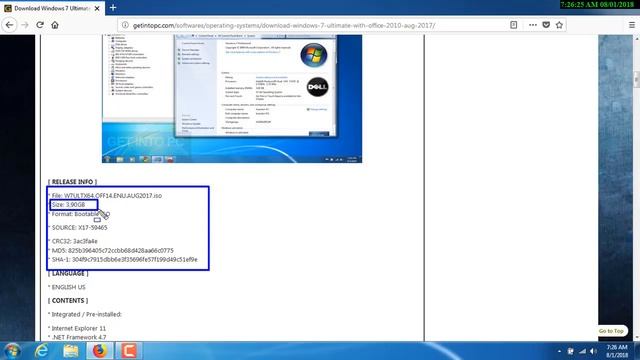
Task: Open File Explorer from taskbar
Action: point(71,351)
